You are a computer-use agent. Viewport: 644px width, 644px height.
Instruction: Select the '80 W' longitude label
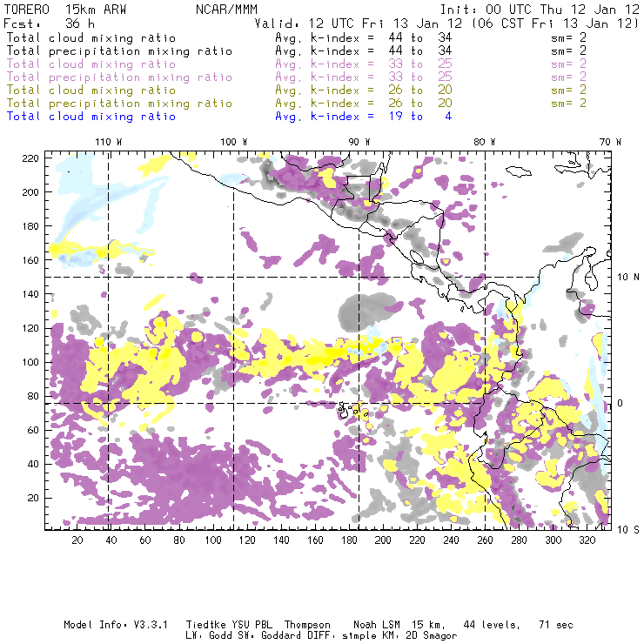[x=485, y=142]
